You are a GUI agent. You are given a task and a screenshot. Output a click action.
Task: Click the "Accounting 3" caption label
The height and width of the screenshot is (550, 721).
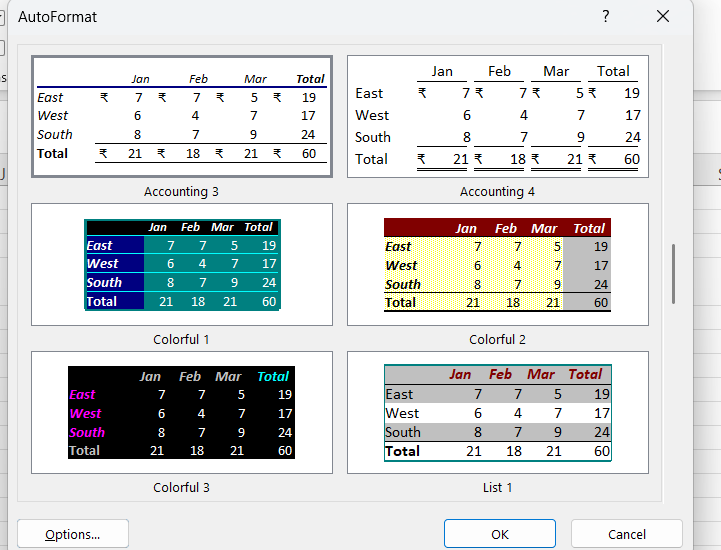pyautogui.click(x=181, y=191)
